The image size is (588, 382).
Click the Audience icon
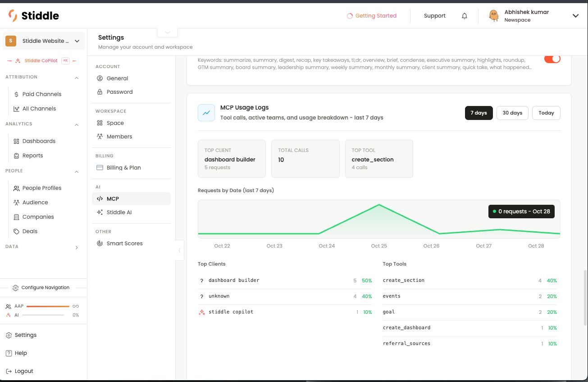(17, 203)
